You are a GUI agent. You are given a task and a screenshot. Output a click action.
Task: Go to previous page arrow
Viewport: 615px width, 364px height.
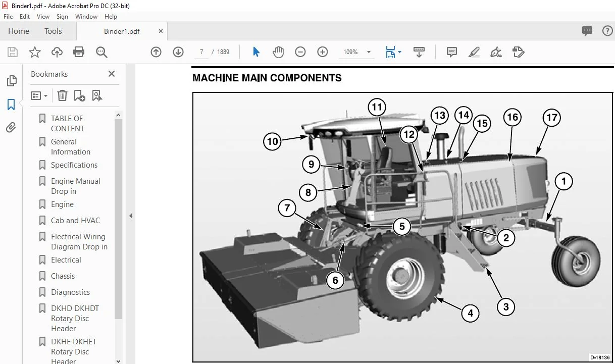(x=156, y=52)
